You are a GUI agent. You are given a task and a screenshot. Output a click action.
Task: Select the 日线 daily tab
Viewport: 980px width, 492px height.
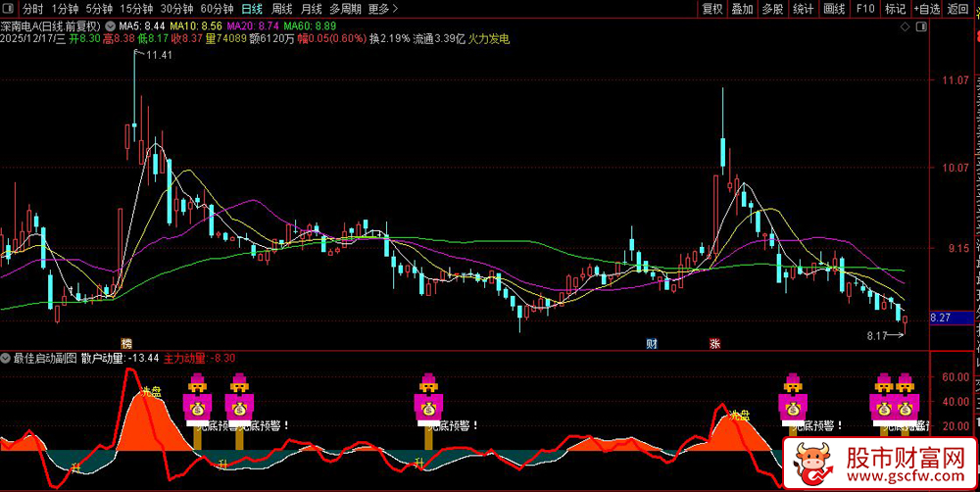coord(252,9)
